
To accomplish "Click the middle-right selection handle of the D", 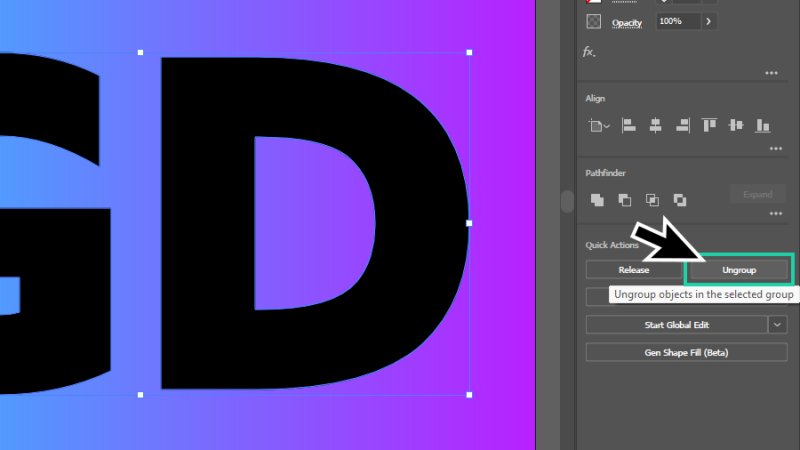I will click(469, 223).
